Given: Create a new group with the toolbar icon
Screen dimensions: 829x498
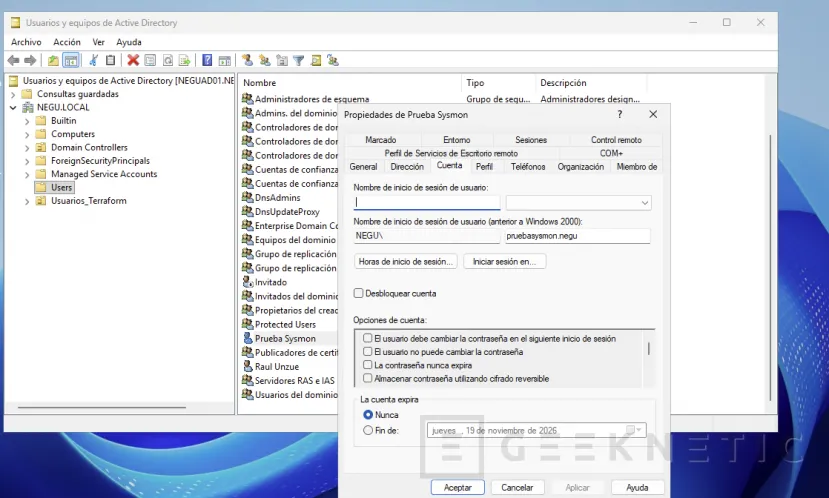Looking at the screenshot, I should (264, 61).
